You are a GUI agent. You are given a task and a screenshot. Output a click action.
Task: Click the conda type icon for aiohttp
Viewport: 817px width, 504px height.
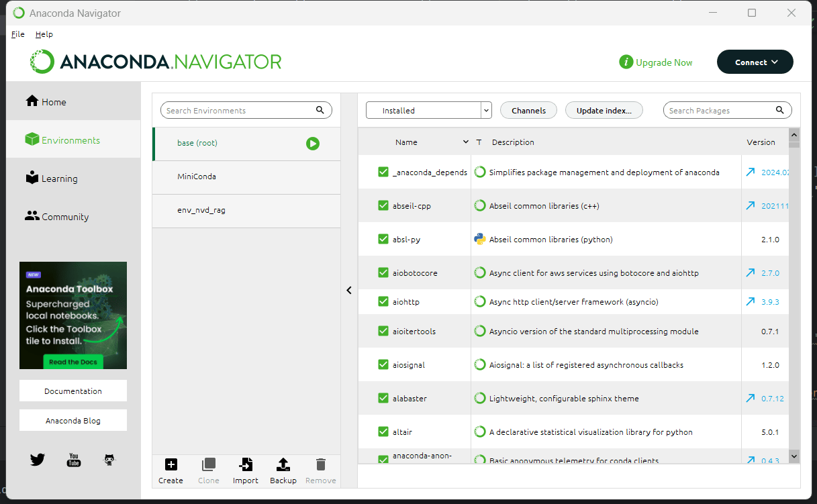(x=480, y=302)
